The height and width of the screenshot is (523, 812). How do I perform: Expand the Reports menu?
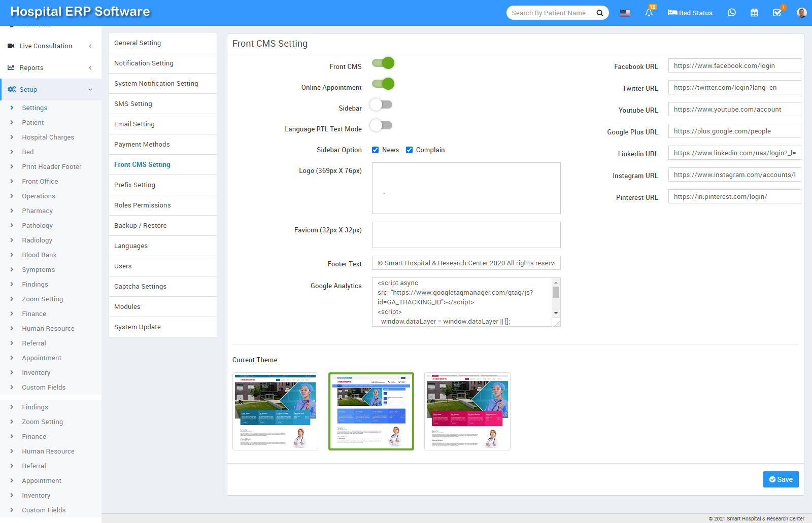pyautogui.click(x=32, y=67)
